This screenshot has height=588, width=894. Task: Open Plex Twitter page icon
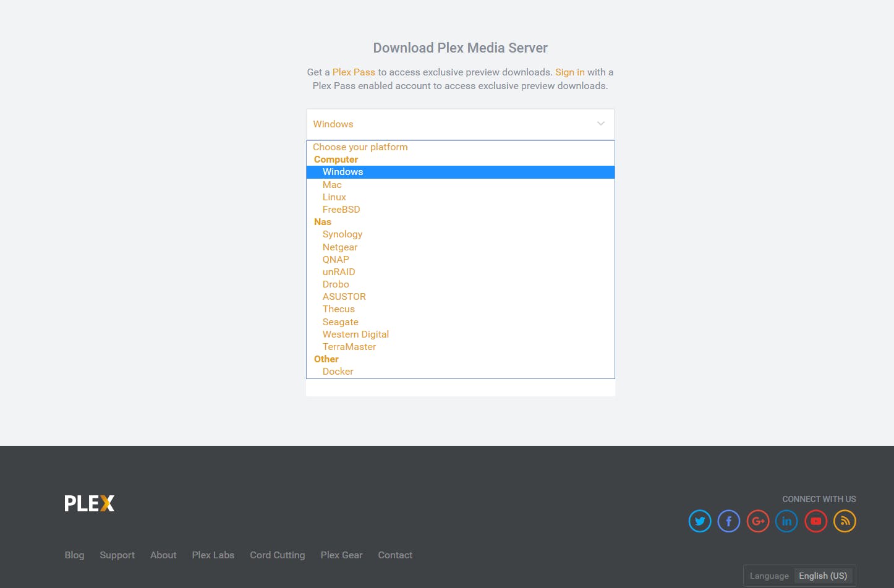(x=700, y=521)
